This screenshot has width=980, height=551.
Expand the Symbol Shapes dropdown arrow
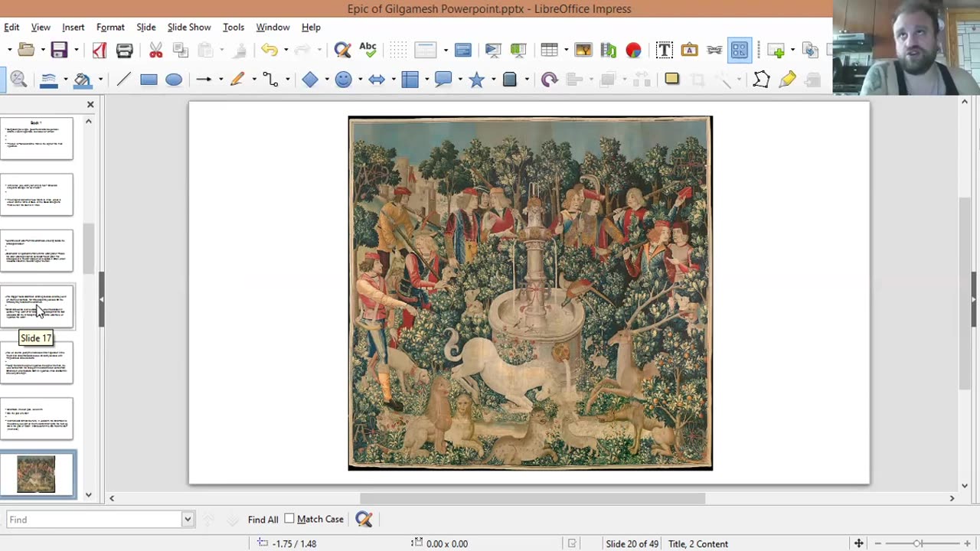click(x=361, y=80)
